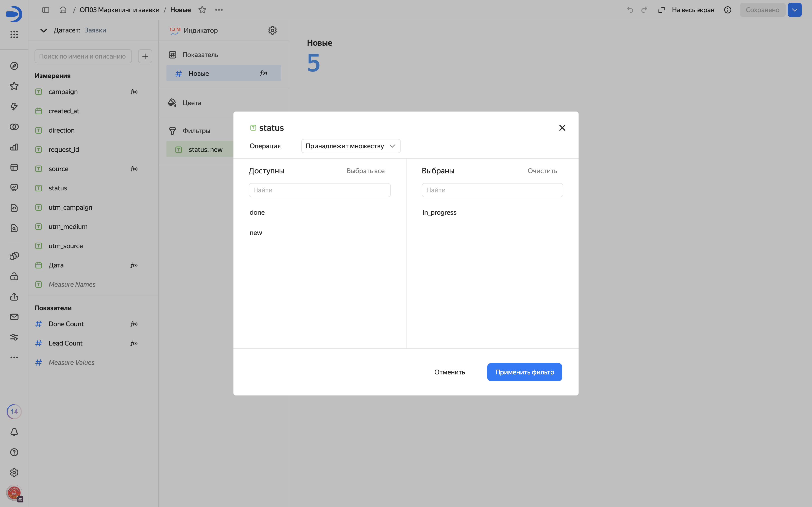Add the chart to favorites star
Image resolution: width=812 pixels, height=507 pixels.
point(202,10)
